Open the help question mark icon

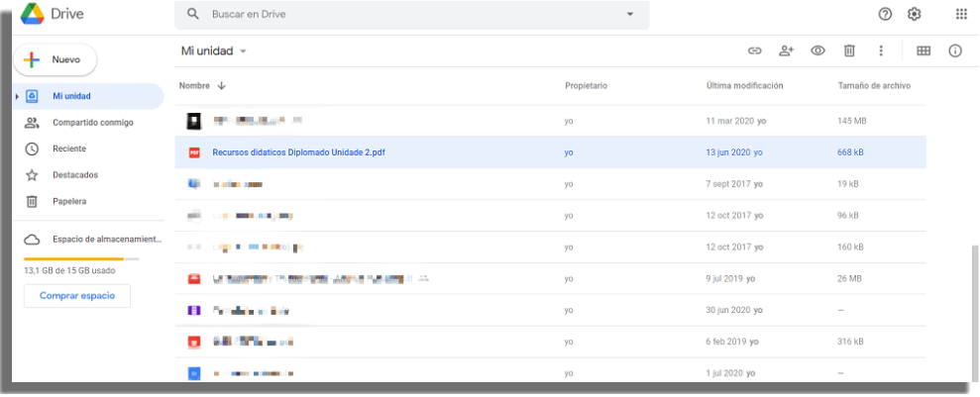(x=885, y=14)
